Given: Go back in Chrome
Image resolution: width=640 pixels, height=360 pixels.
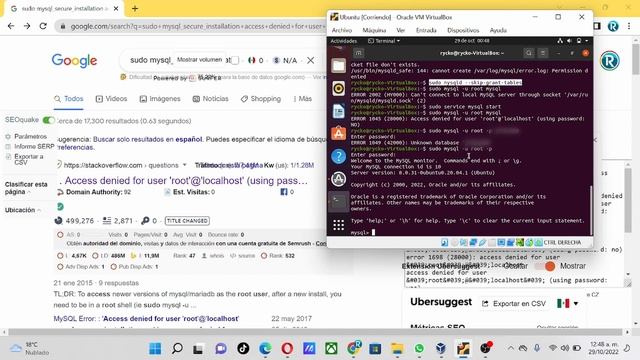Looking at the screenshot, I should point(11,26).
